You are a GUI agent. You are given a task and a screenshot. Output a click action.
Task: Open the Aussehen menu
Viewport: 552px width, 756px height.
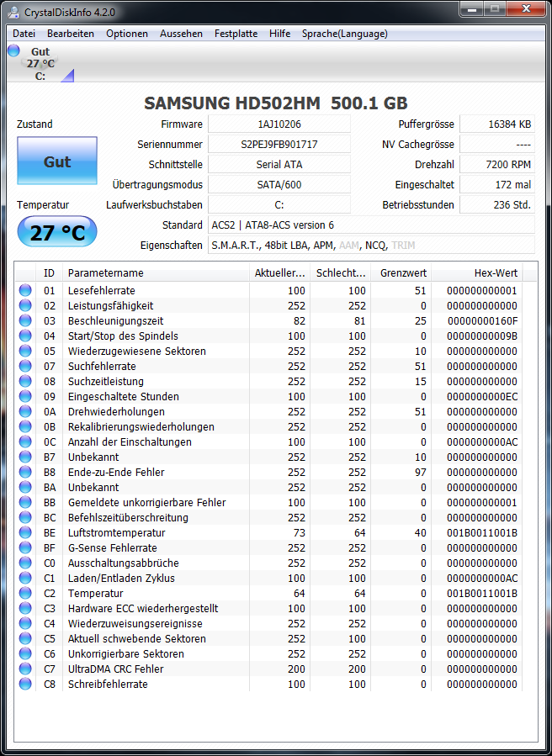[x=181, y=34]
